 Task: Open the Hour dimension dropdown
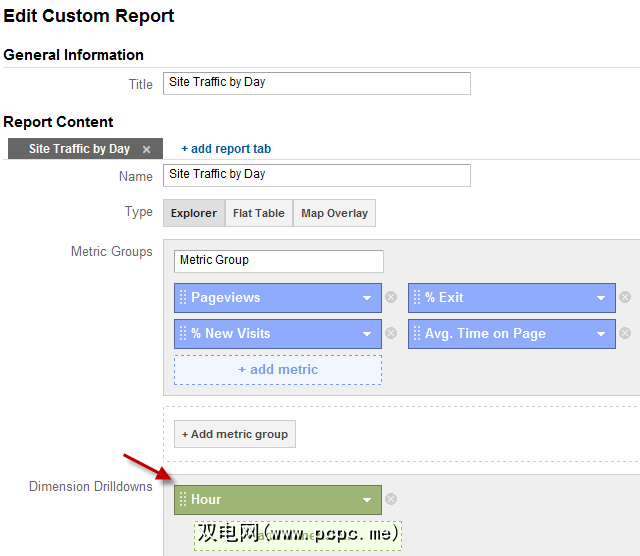coord(367,499)
